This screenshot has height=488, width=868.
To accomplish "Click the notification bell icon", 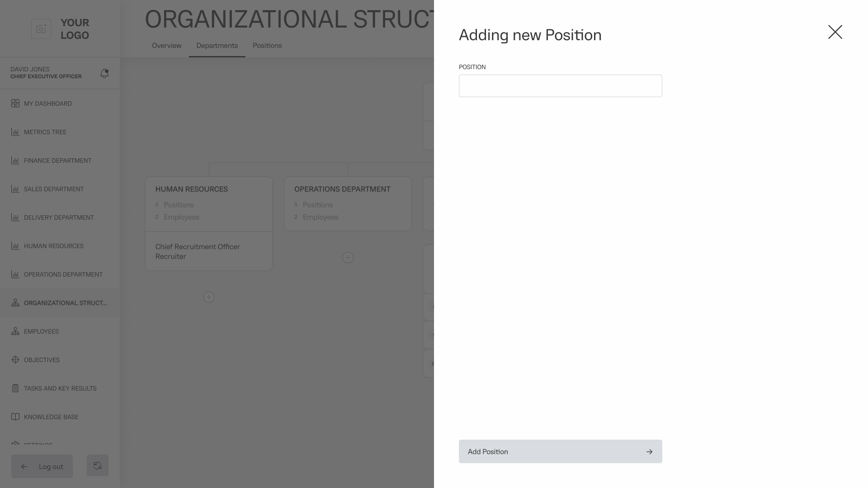I will tap(104, 73).
